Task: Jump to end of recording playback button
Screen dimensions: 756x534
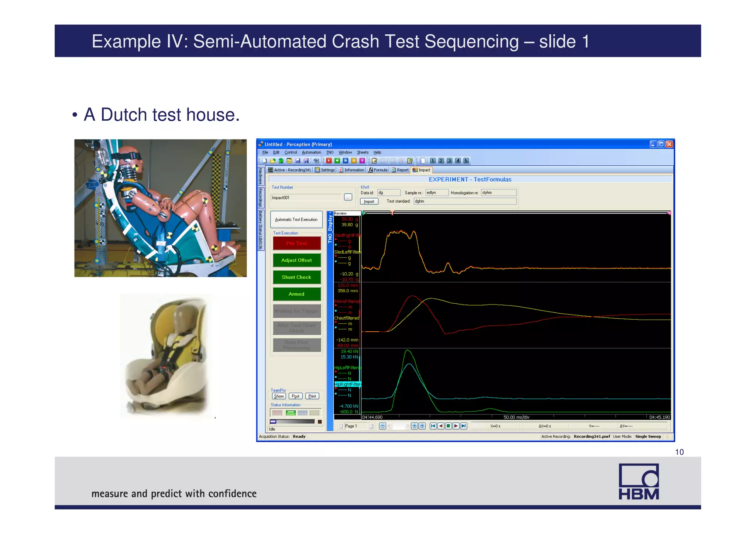Action: tap(464, 426)
